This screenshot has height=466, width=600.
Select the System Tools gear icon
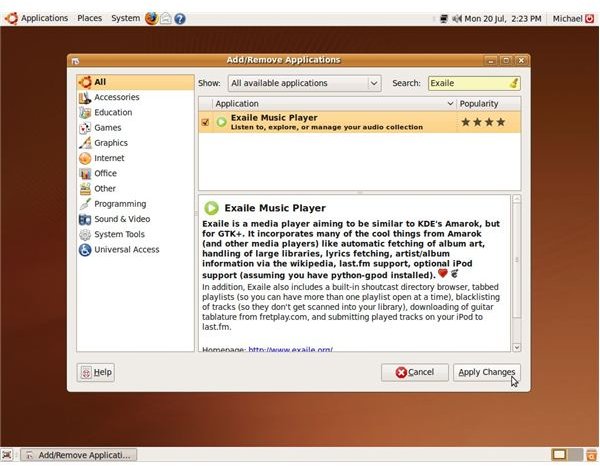pyautogui.click(x=85, y=235)
